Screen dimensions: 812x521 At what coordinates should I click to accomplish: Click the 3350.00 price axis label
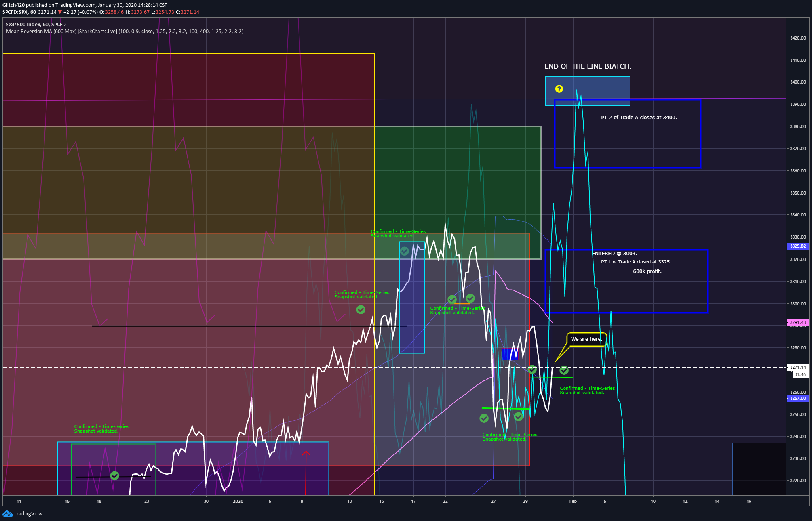pos(798,193)
